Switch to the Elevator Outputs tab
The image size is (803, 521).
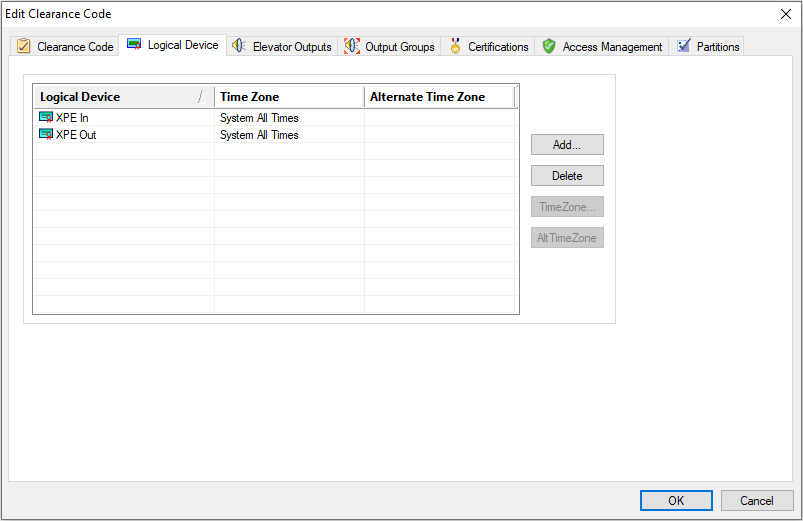[x=291, y=47]
